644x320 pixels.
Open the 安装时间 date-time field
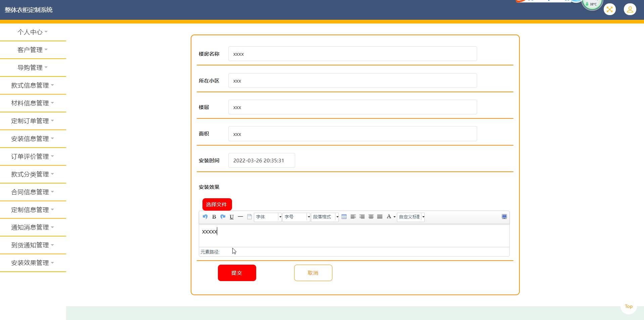tap(262, 160)
